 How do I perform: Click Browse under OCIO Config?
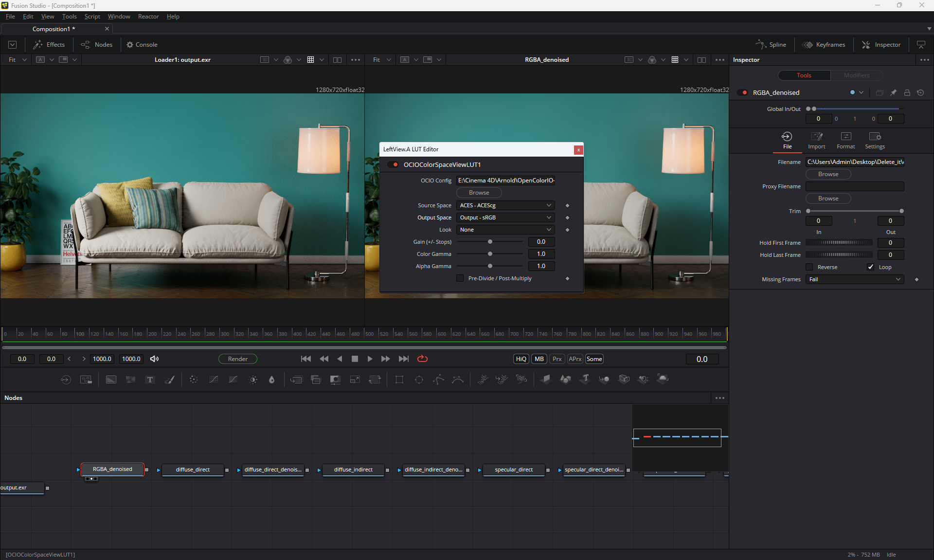(x=479, y=193)
